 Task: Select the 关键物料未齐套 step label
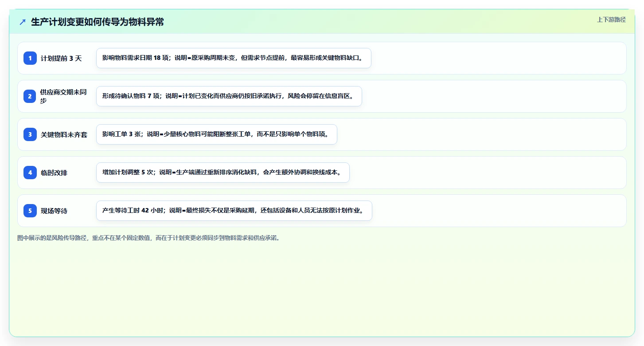[x=64, y=135]
